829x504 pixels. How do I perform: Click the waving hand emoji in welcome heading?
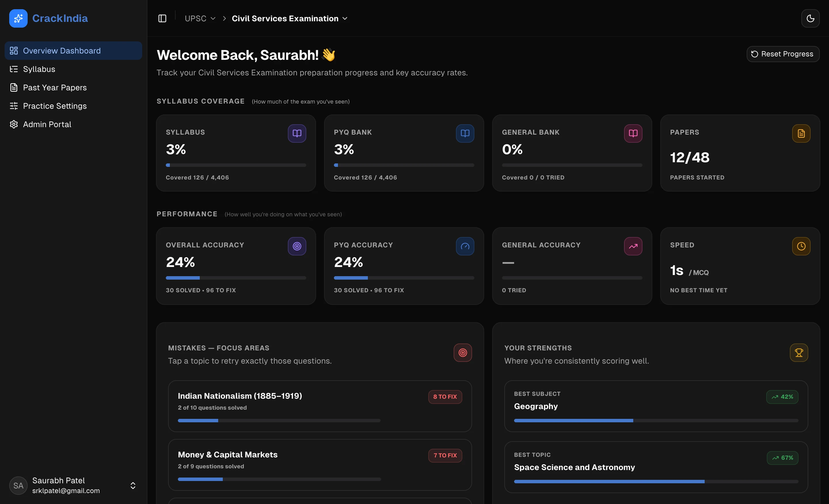pos(328,55)
